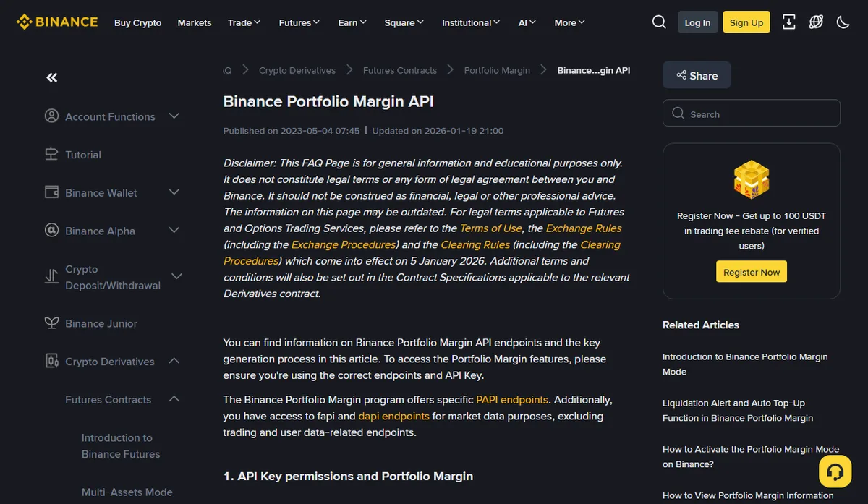Toggle dark mode moon icon
Viewport: 868px width, 504px height.
point(843,22)
